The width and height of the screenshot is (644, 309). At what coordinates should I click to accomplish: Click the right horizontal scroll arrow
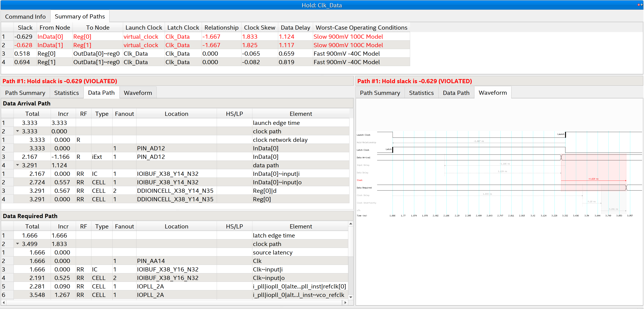(x=345, y=303)
